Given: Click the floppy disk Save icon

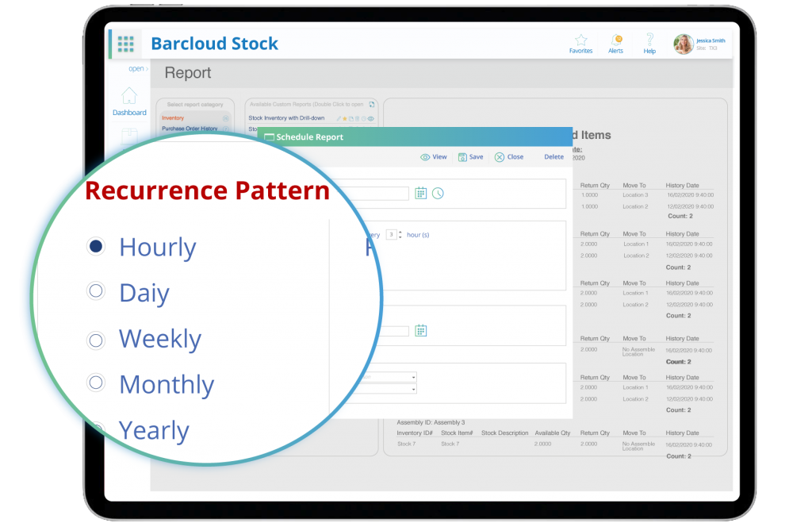Looking at the screenshot, I should 462,157.
